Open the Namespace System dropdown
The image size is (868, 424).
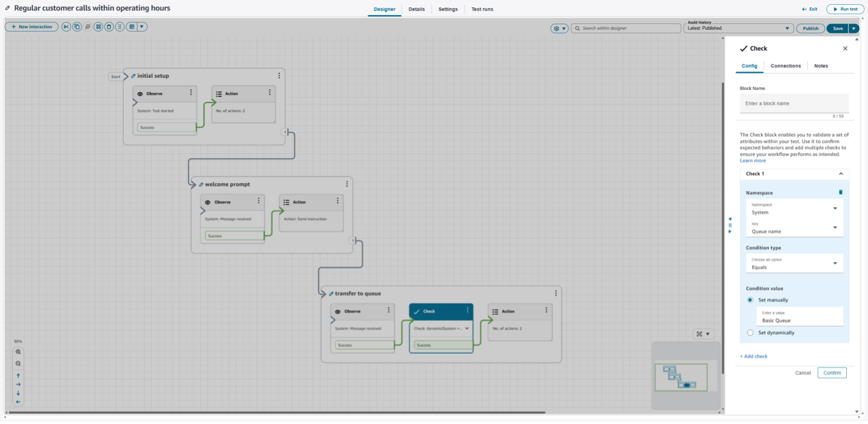(794, 209)
